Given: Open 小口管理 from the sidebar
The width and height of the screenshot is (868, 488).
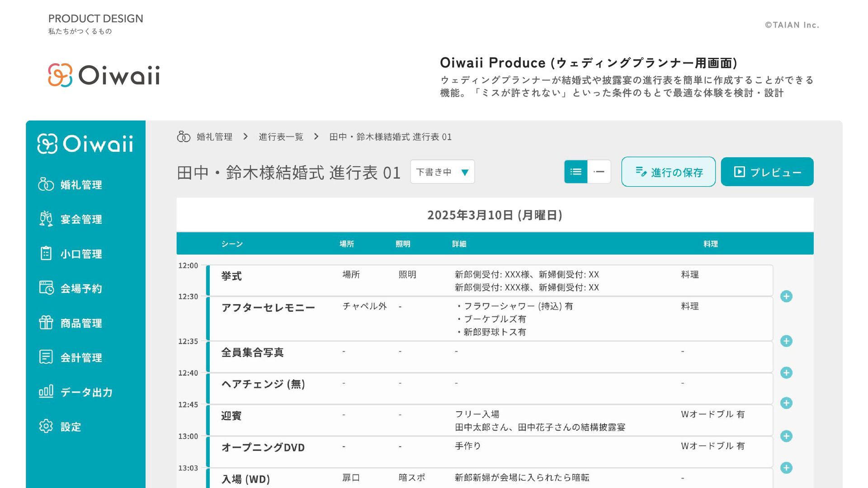Looking at the screenshot, I should pyautogui.click(x=70, y=254).
